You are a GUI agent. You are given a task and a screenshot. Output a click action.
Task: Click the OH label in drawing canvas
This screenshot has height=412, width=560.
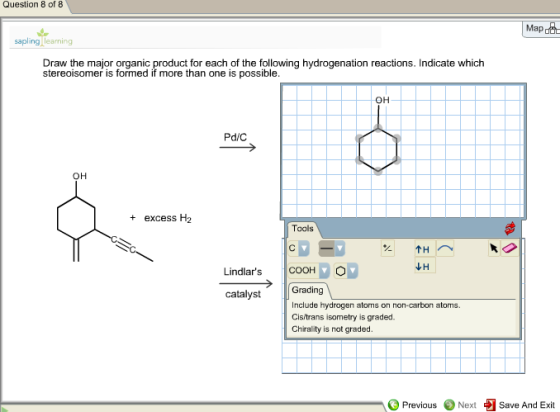(x=382, y=100)
